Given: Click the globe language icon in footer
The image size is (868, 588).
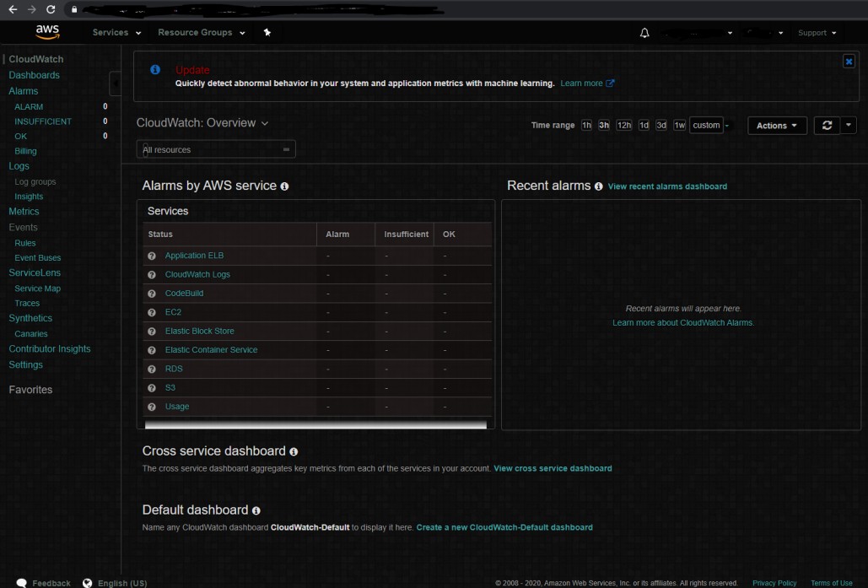Looking at the screenshot, I should click(x=87, y=583).
